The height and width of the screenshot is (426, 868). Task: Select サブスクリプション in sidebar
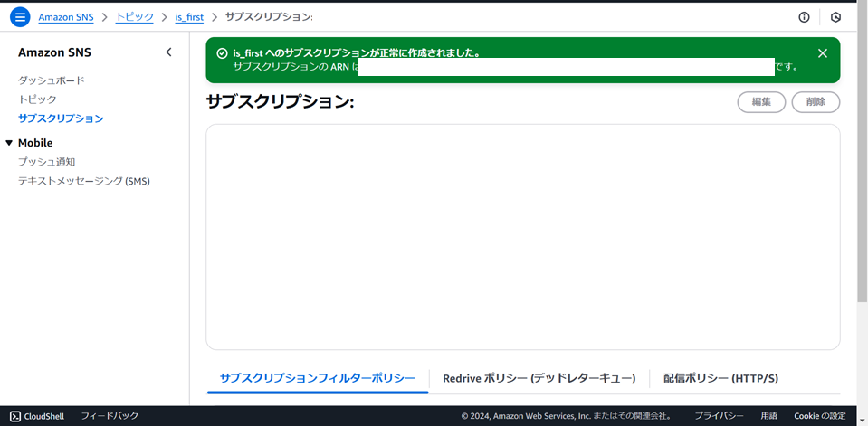pos(61,118)
